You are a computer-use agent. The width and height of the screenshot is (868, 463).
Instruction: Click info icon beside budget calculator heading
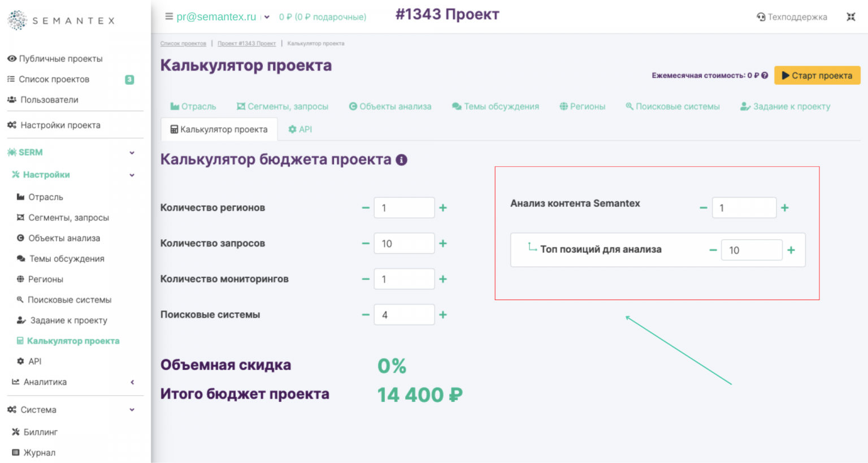click(x=401, y=160)
